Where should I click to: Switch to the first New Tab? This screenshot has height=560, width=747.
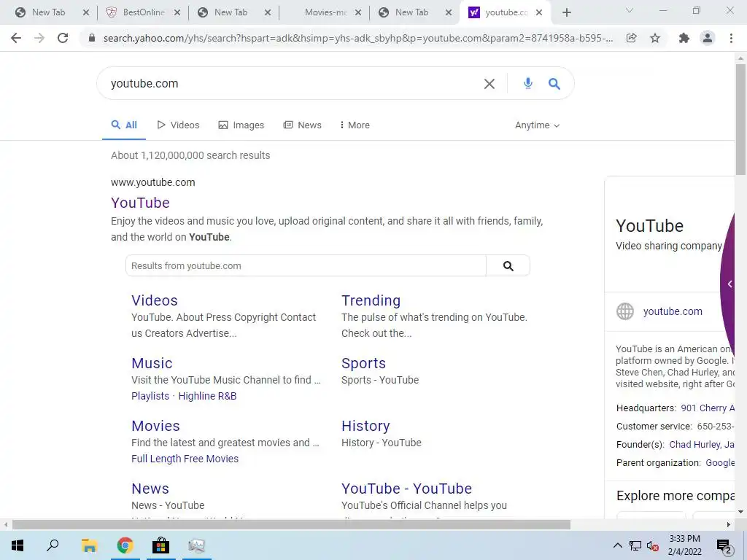coord(47,12)
